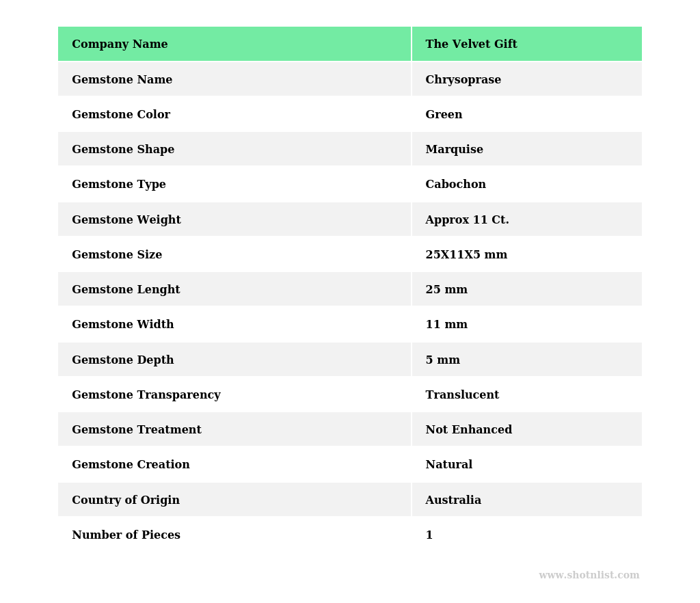Click the 25X11X5 mm size value
The height and width of the screenshot is (603, 700).
coord(466,255)
